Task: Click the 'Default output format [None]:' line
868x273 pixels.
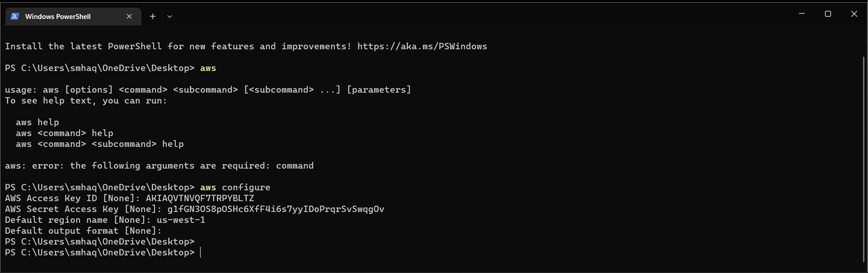Action: pyautogui.click(x=83, y=231)
